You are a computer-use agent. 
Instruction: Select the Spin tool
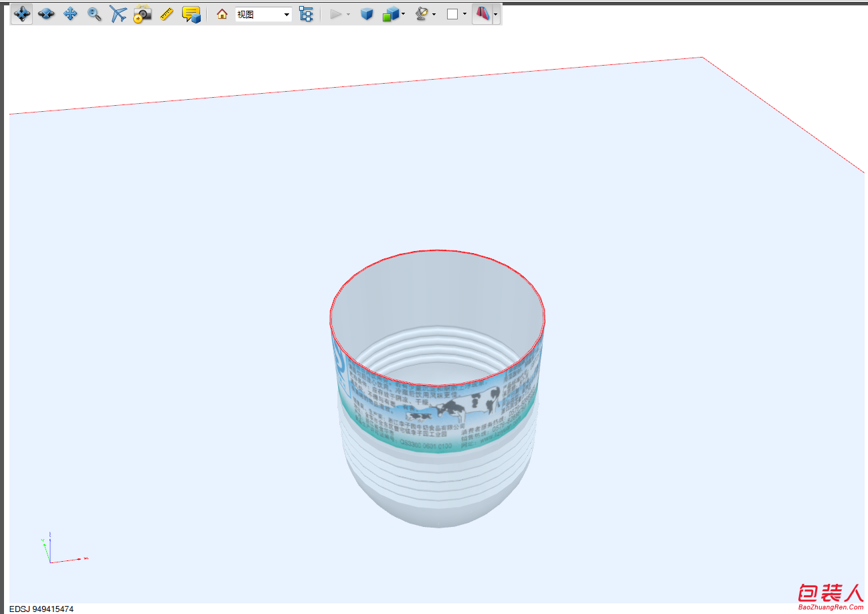click(x=46, y=14)
